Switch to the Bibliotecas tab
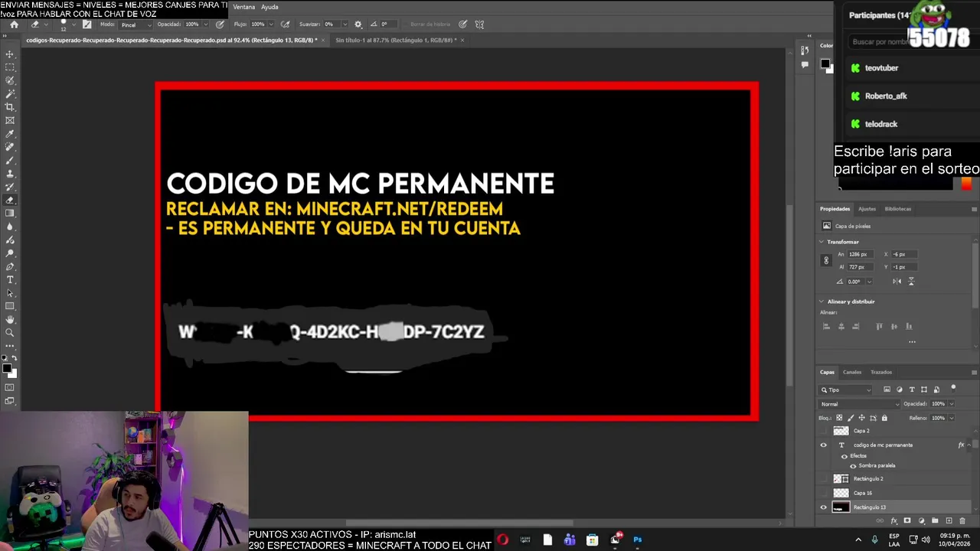This screenshot has height=551, width=980. 898,209
